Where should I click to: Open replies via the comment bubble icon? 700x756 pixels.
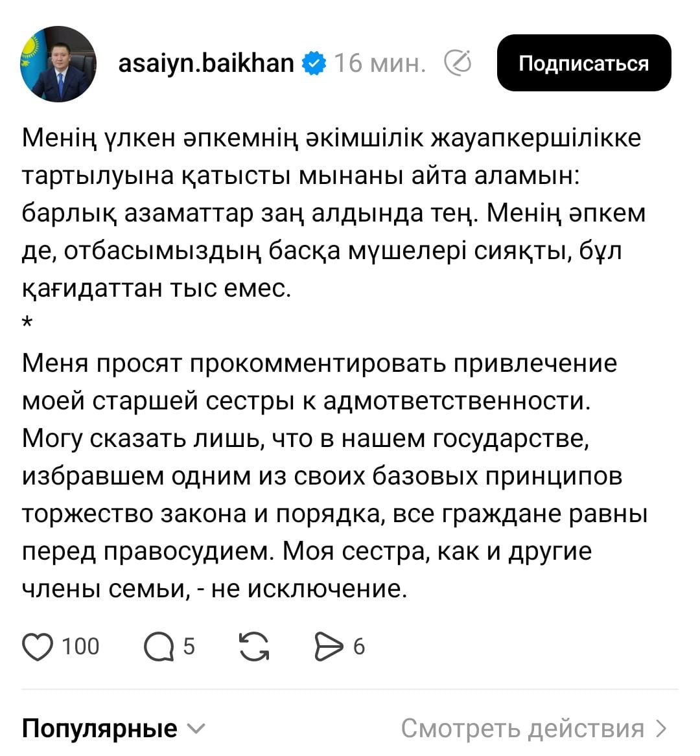(159, 647)
